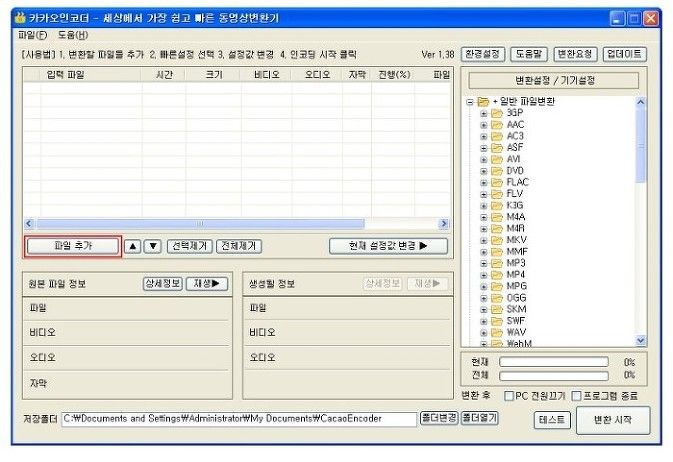Click the 시간 column header
The height and width of the screenshot is (462, 673).
click(x=163, y=75)
